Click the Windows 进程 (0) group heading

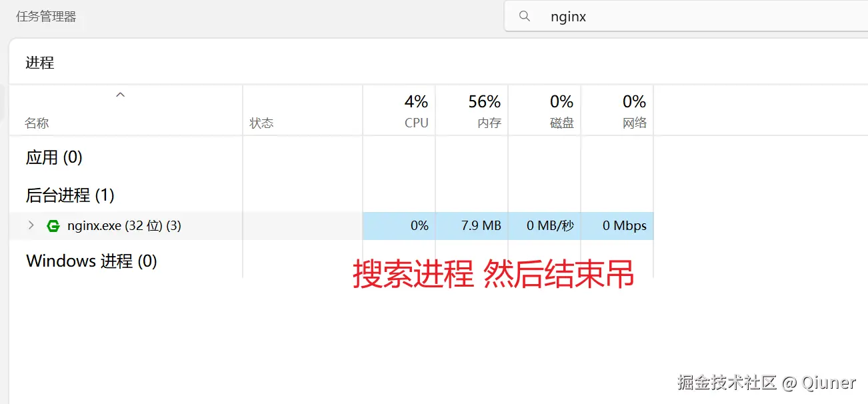[x=91, y=261]
